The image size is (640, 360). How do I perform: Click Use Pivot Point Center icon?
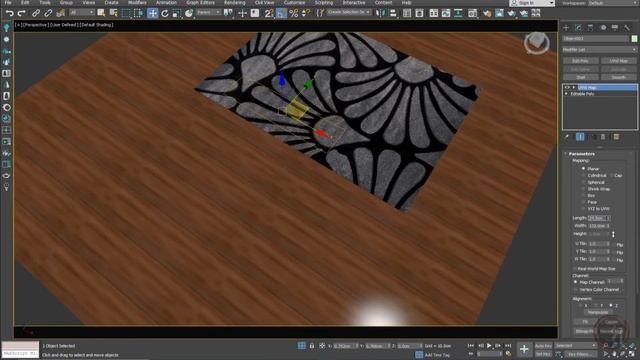229,13
